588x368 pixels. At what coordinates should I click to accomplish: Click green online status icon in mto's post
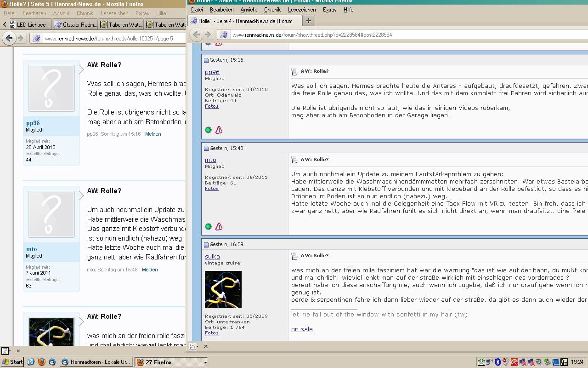tap(208, 226)
